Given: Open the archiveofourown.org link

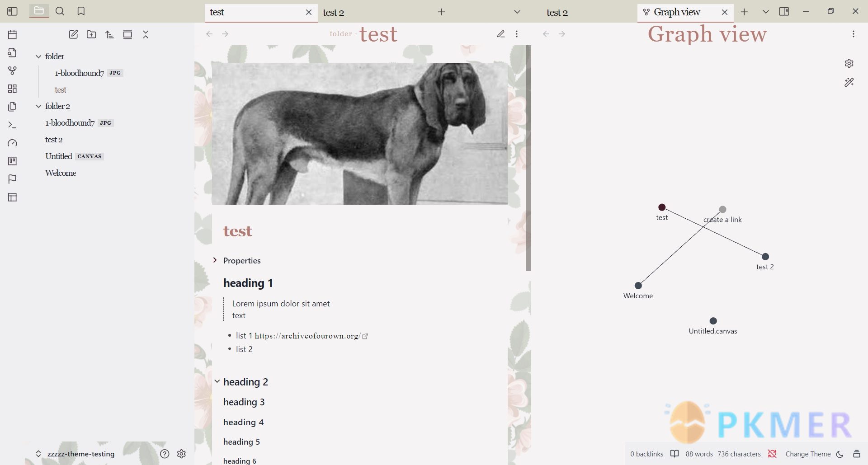Looking at the screenshot, I should [307, 336].
